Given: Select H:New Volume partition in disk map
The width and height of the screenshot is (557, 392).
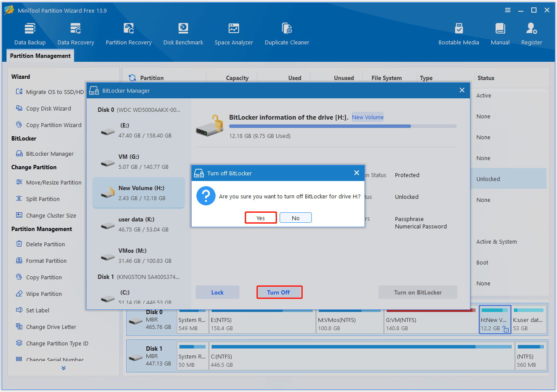Looking at the screenshot, I should pos(495,320).
